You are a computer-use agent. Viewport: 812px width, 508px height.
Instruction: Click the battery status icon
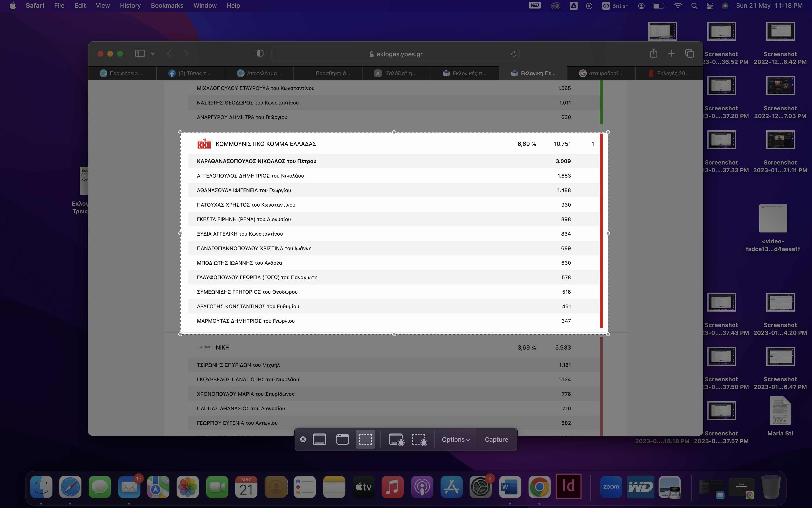coord(659,6)
